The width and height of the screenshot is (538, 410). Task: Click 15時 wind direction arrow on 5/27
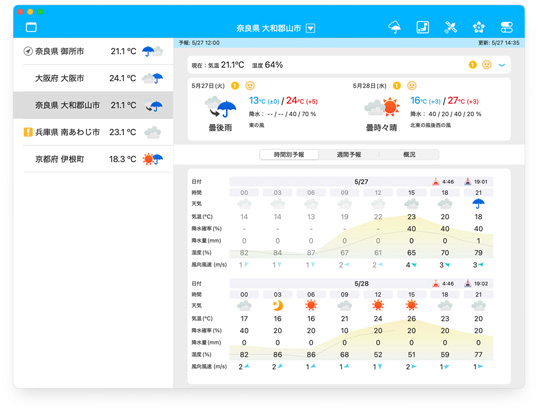(x=414, y=265)
